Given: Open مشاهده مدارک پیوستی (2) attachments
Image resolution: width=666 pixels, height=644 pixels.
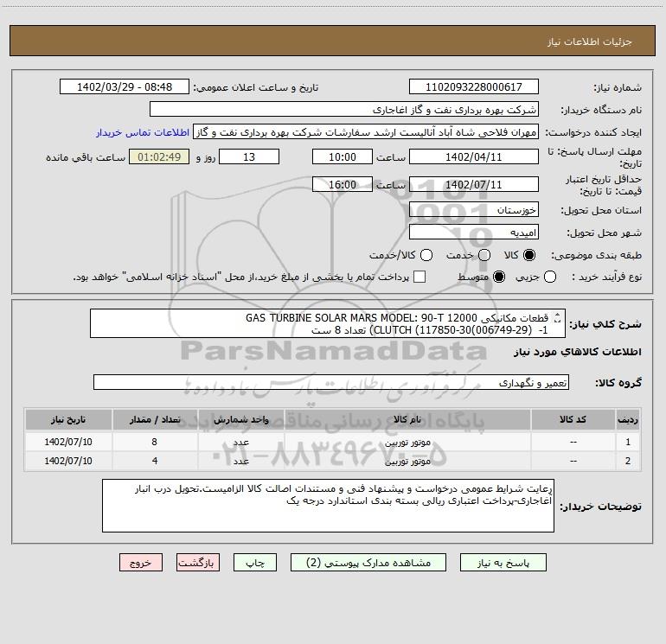Looking at the screenshot, I should [368, 563].
